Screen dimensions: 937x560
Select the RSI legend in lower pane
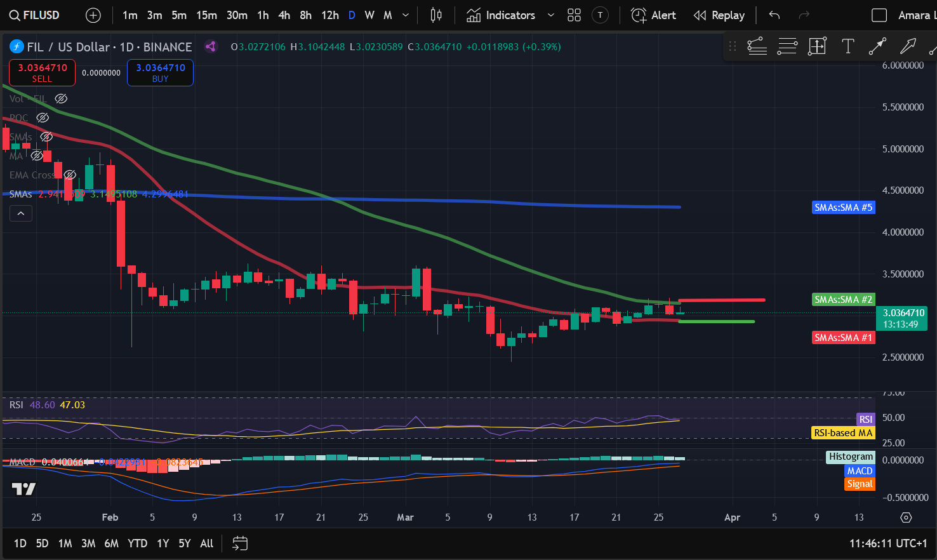[47, 404]
